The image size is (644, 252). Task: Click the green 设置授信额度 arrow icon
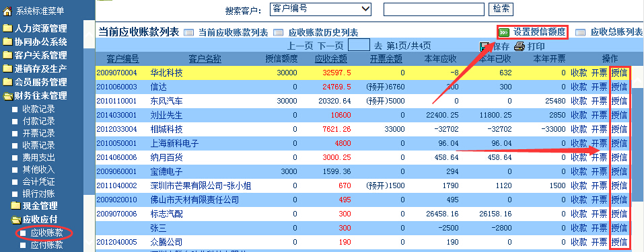pyautogui.click(x=504, y=32)
